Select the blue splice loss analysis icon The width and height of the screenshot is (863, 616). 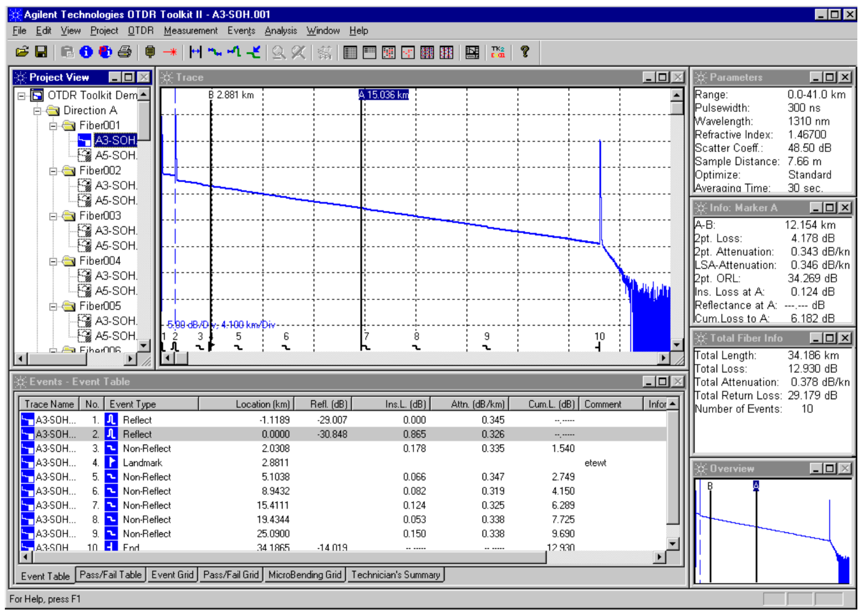coord(214,52)
